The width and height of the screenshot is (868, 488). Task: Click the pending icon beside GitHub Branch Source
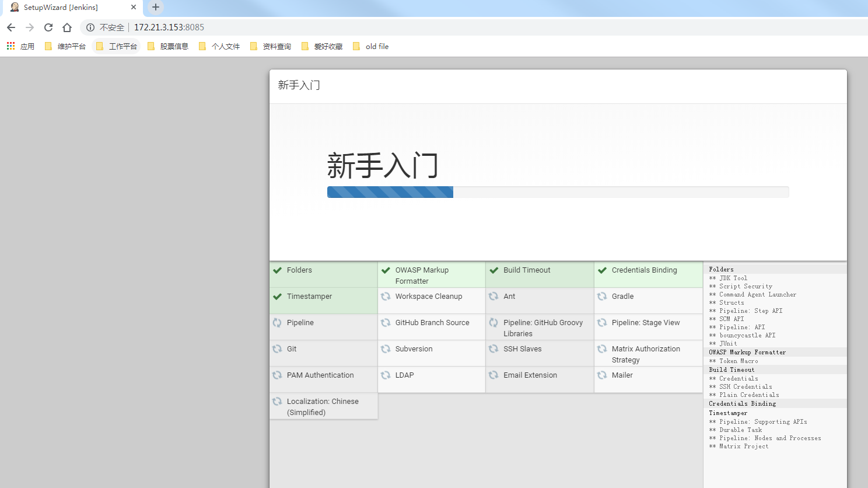point(386,323)
